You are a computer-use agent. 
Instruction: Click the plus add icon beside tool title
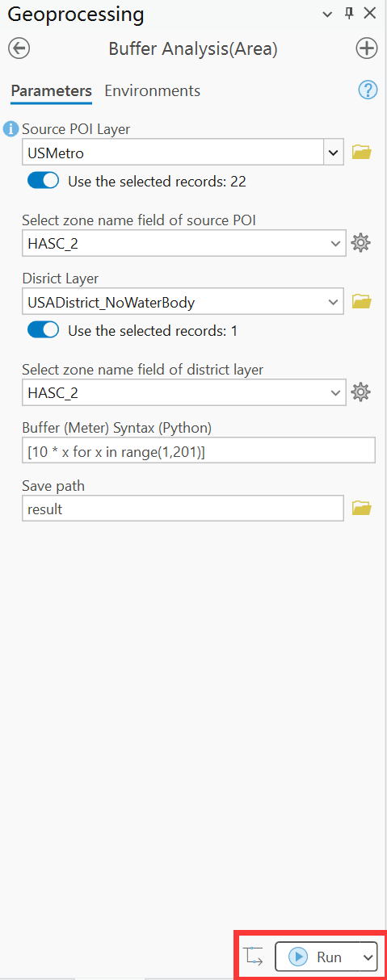(x=367, y=49)
